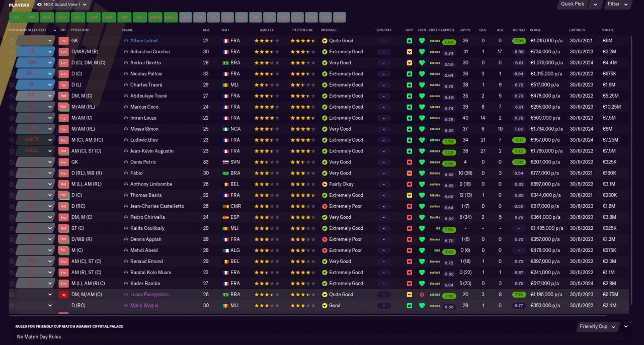
Task: Open Lucas Evangelista's player profile link
Action: pyautogui.click(x=149, y=295)
